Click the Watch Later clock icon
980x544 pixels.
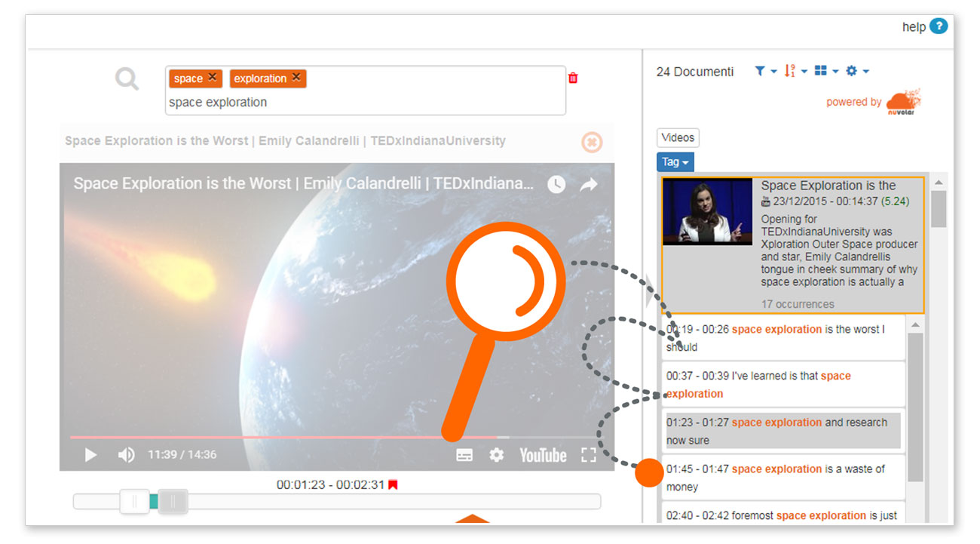tap(556, 184)
